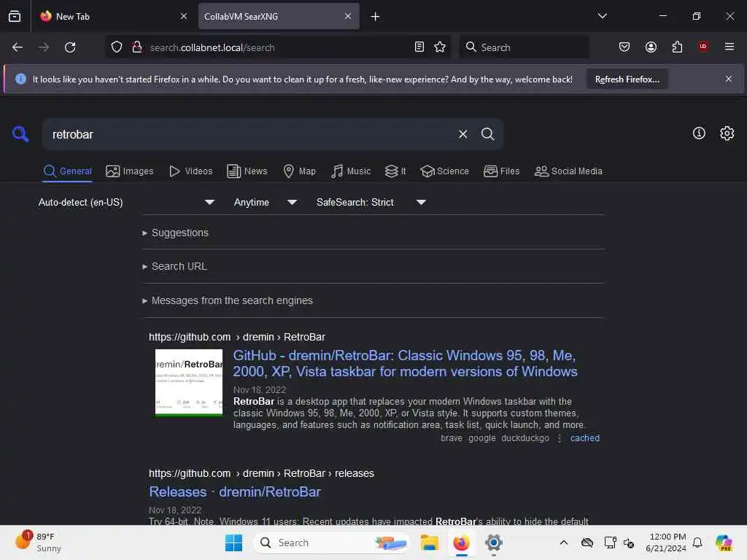
Task: Open Copilot preview icon in taskbar
Action: (x=724, y=542)
